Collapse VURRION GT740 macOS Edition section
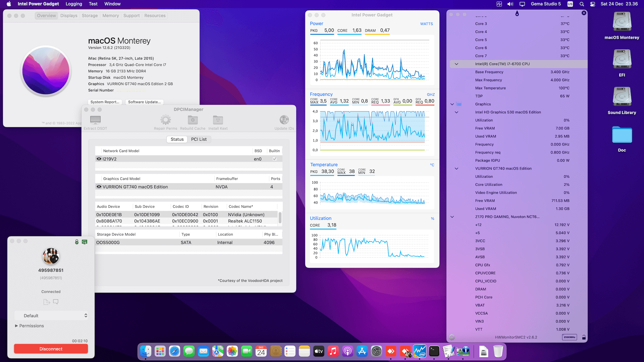The width and height of the screenshot is (644, 362). pos(457,169)
